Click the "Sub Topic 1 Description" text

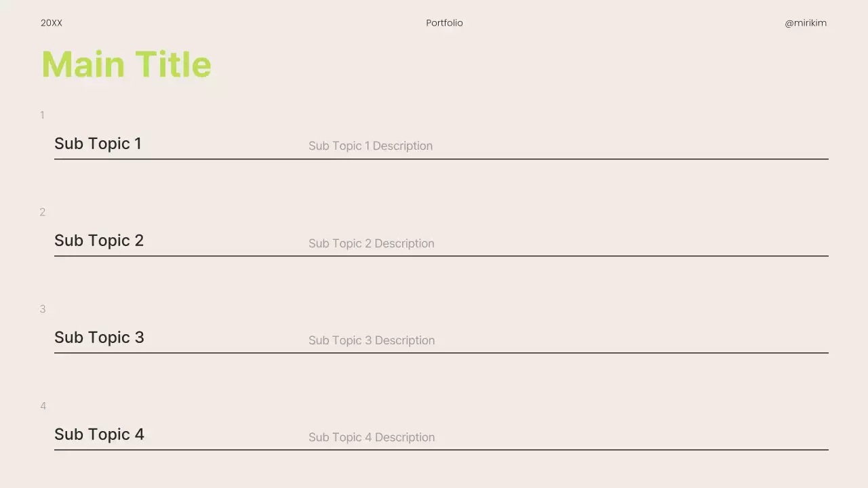(x=370, y=146)
